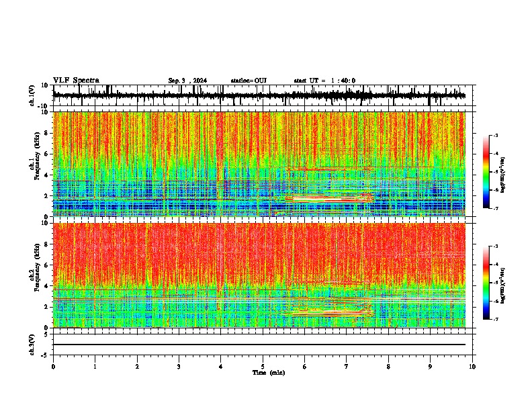Click the flat ch.3 voltage line
This screenshot has height=411, width=532.
[x=259, y=345]
